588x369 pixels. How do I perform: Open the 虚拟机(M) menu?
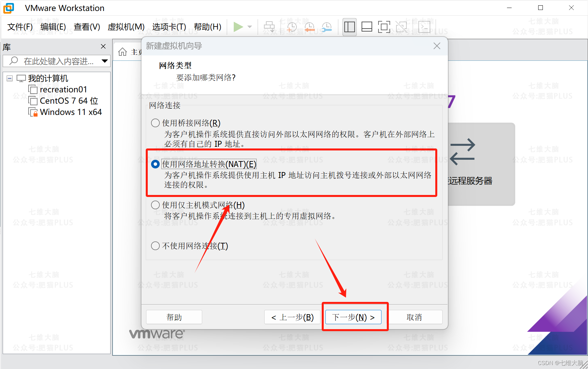[x=126, y=27]
